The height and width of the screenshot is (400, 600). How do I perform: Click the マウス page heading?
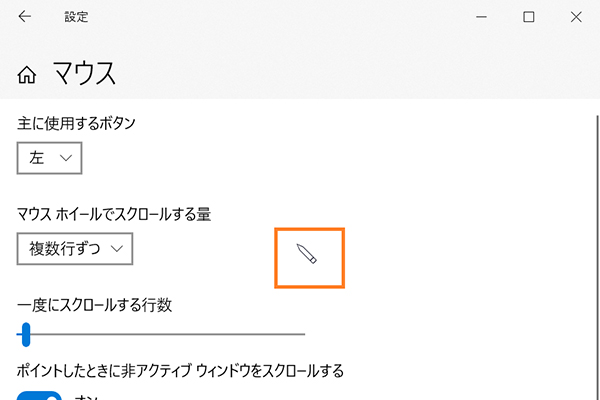point(84,73)
